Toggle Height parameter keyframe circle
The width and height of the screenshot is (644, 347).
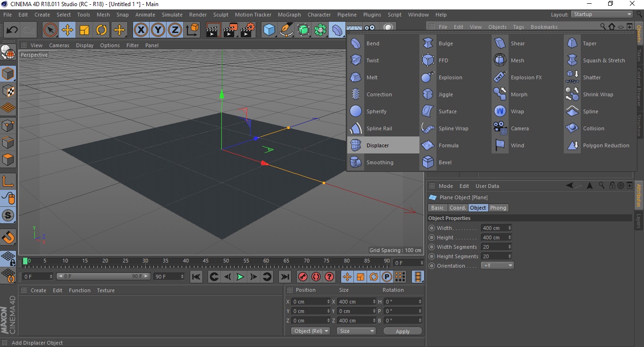pyautogui.click(x=432, y=237)
